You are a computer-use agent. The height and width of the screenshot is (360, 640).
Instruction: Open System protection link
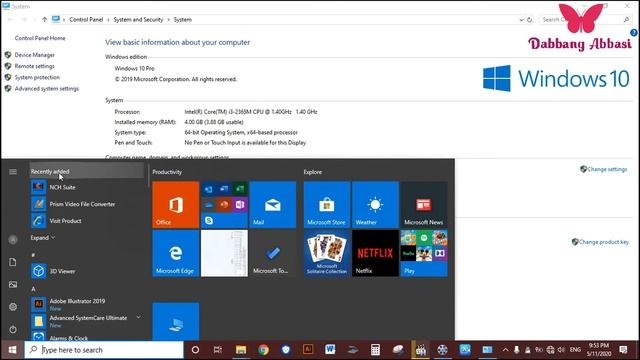(x=37, y=77)
